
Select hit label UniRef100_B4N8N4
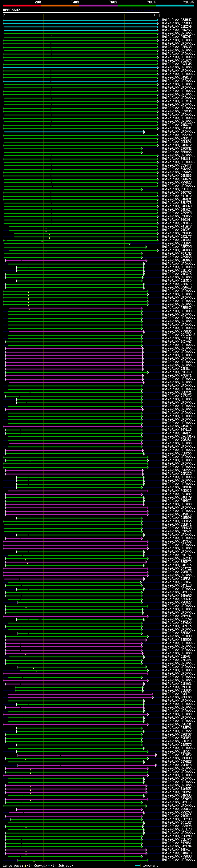pyautogui.click(x=177, y=159)
